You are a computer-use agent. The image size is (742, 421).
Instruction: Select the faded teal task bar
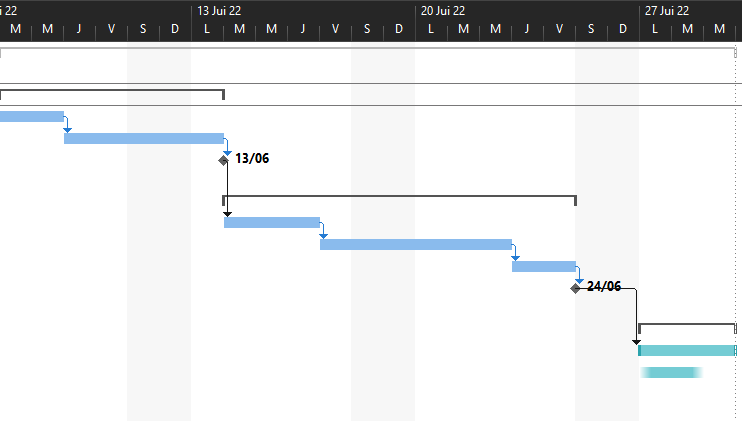point(671,372)
